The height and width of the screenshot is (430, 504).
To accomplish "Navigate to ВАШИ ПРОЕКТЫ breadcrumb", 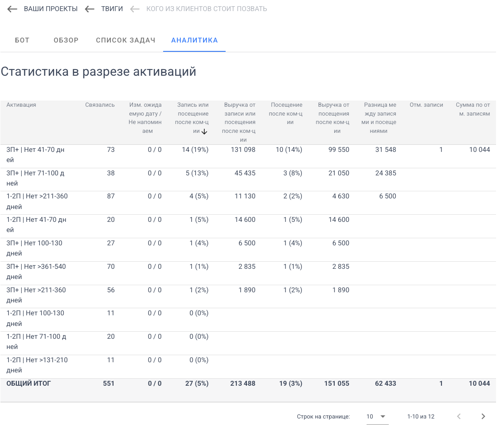I will pos(51,9).
